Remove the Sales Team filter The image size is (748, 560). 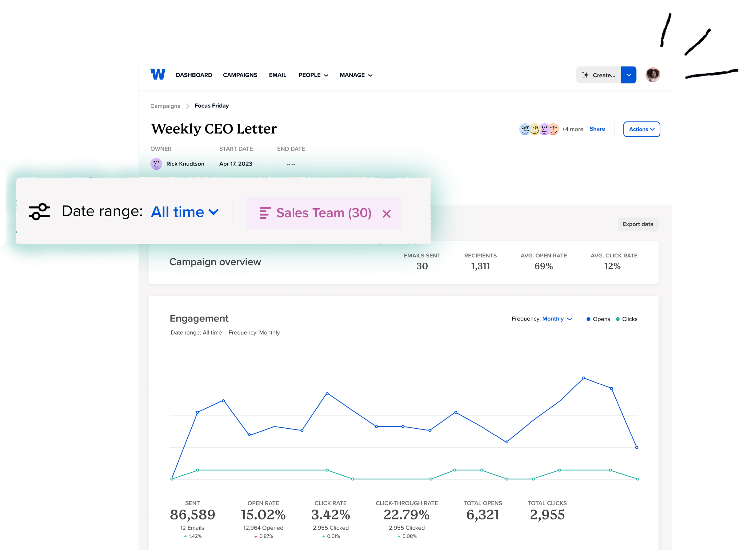coord(386,214)
